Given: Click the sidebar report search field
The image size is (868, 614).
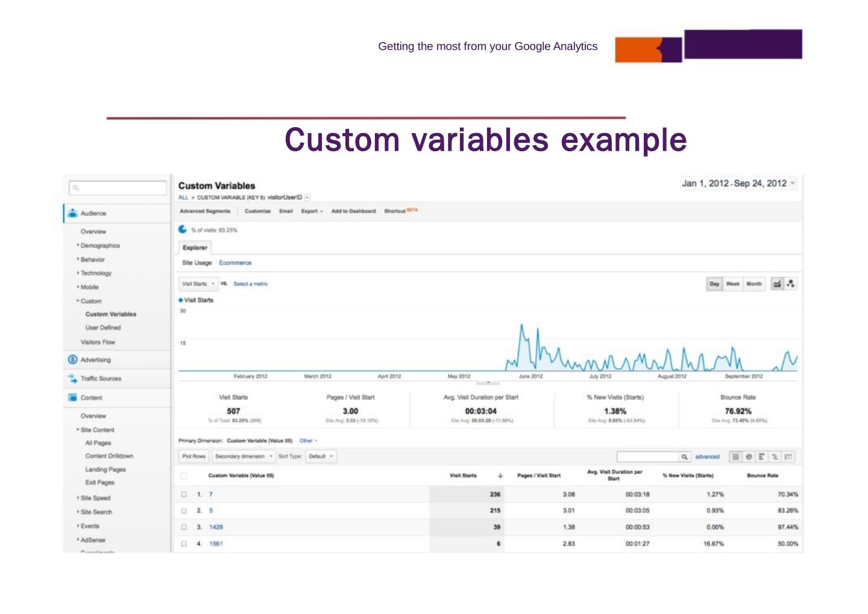Looking at the screenshot, I should click(118, 188).
